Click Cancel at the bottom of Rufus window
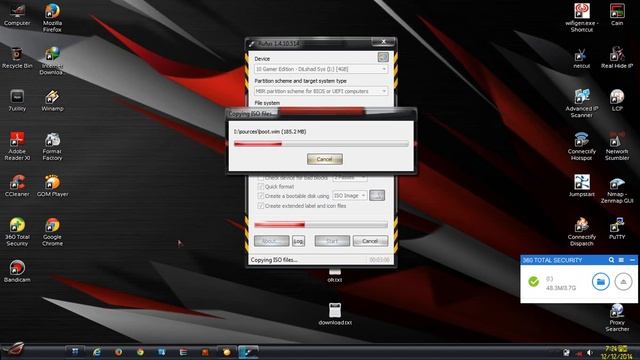 [x=370, y=241]
